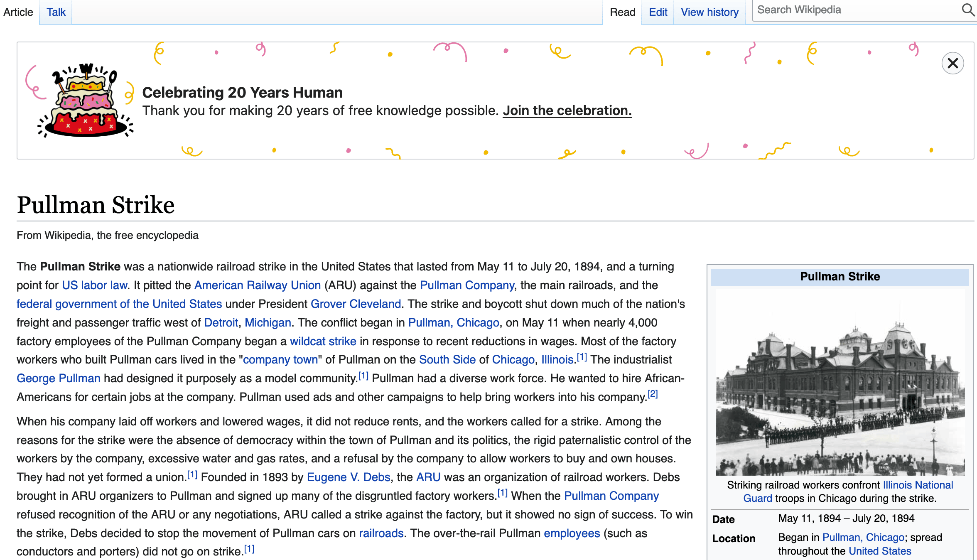Screen dimensions: 977x560
Task: Click citation [1] after 'model community'
Action: (x=363, y=376)
